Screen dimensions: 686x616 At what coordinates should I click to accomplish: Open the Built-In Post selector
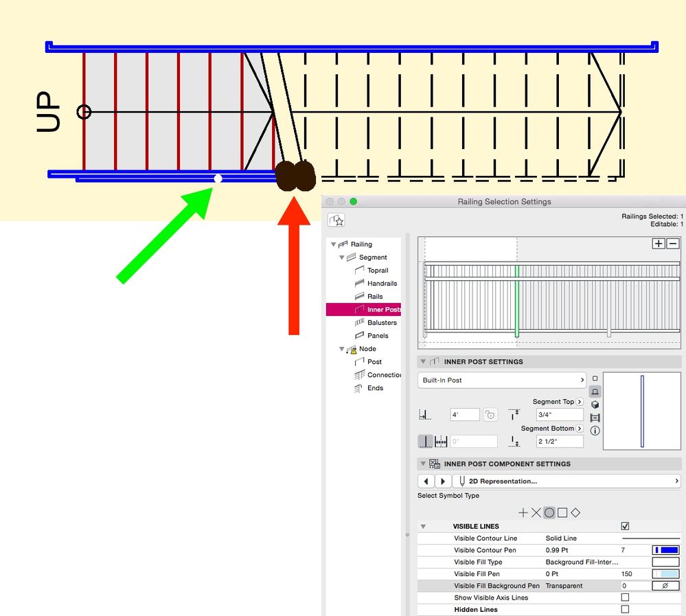pos(502,380)
